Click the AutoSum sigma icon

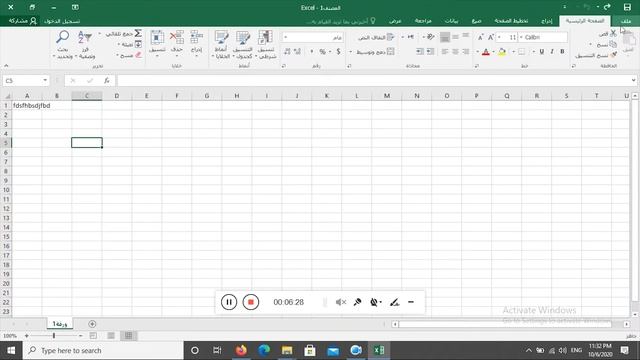(x=138, y=33)
